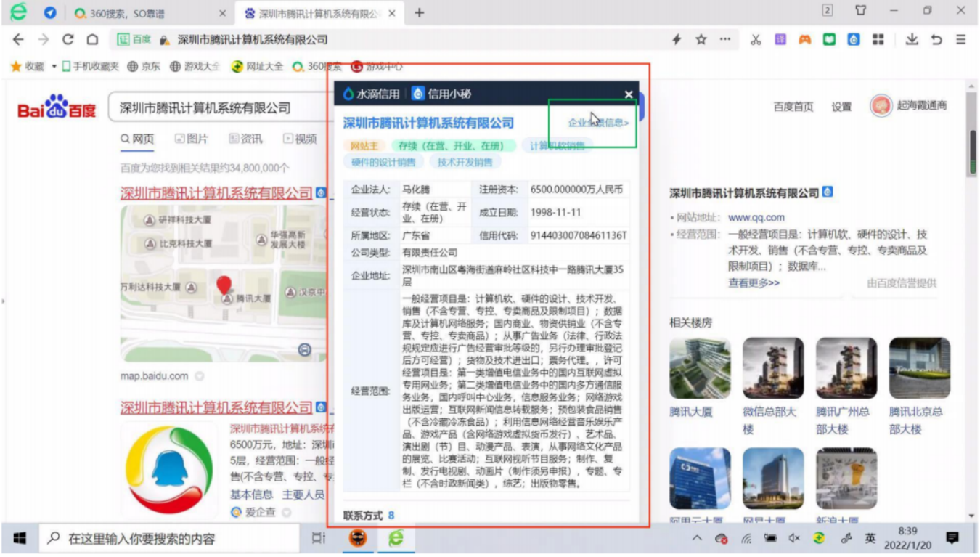Open the browser hamburger main menu
Screen dimensions: 980x557
[x=961, y=40]
